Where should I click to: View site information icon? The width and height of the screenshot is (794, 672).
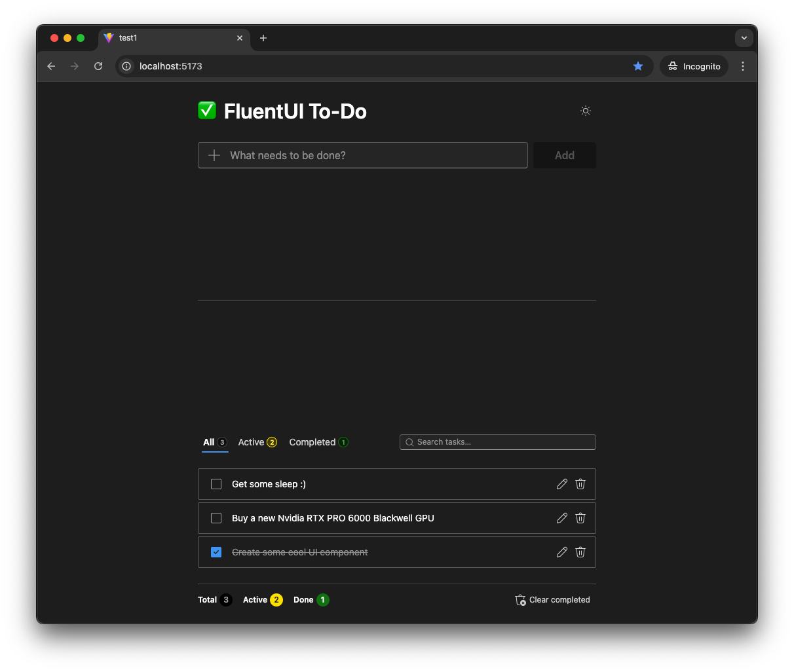[126, 66]
